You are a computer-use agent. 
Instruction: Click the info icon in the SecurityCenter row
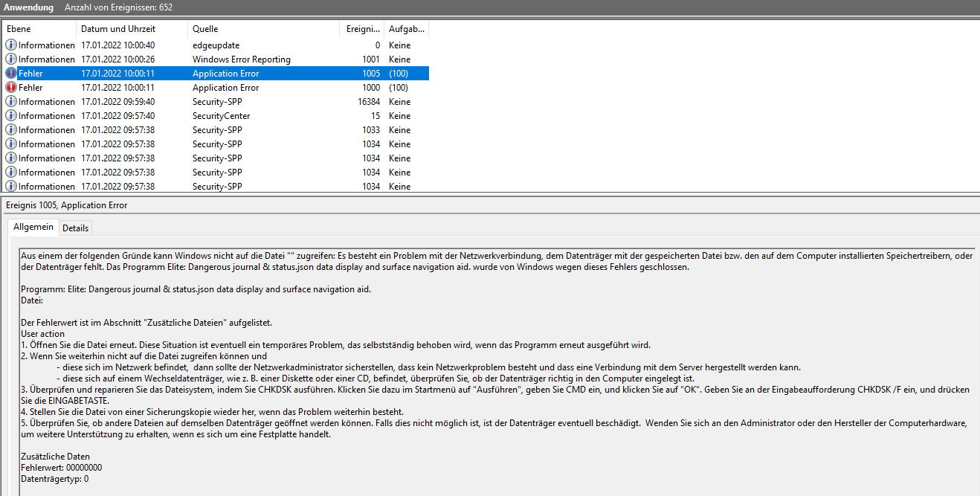pyautogui.click(x=10, y=116)
